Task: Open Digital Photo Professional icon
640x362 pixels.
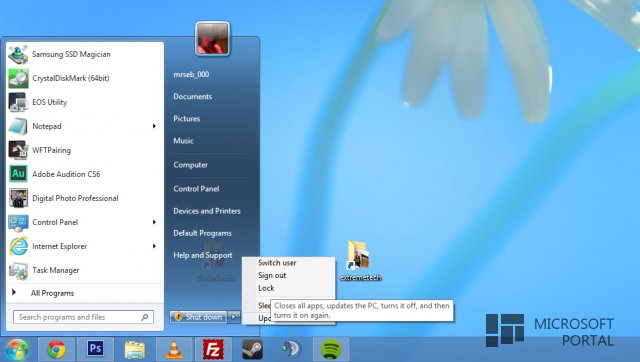Action: coord(18,198)
